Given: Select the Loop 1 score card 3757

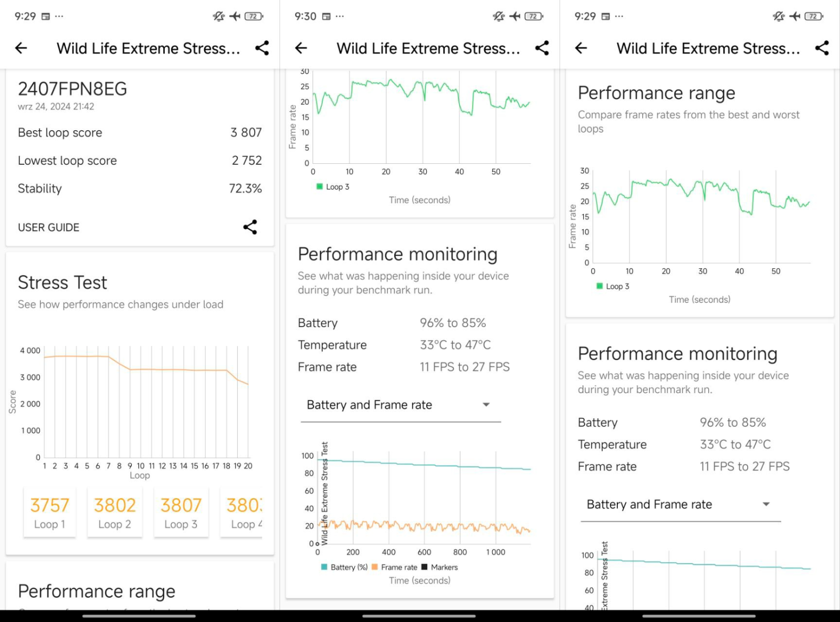Looking at the screenshot, I should pyautogui.click(x=49, y=512).
